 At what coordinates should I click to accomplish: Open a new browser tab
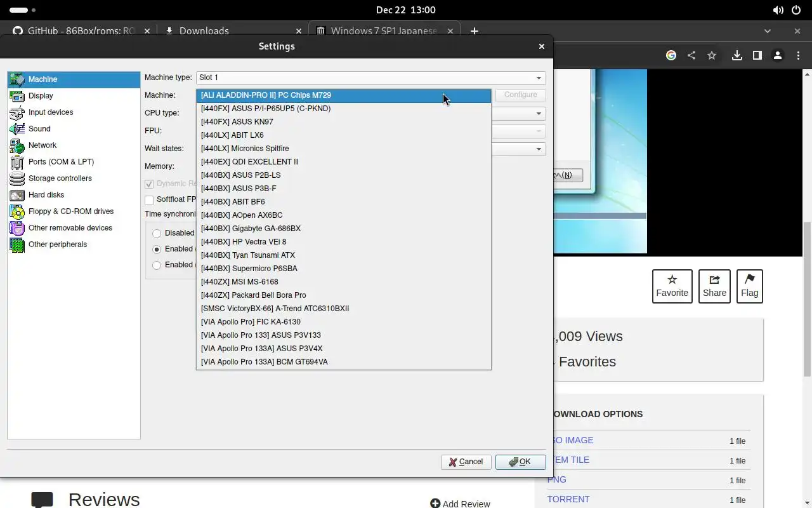point(474,30)
